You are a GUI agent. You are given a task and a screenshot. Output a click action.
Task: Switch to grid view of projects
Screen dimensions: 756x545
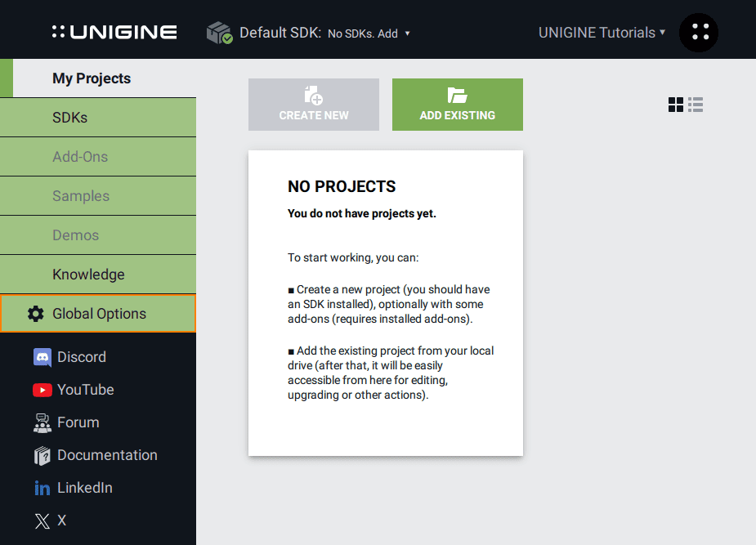click(675, 105)
